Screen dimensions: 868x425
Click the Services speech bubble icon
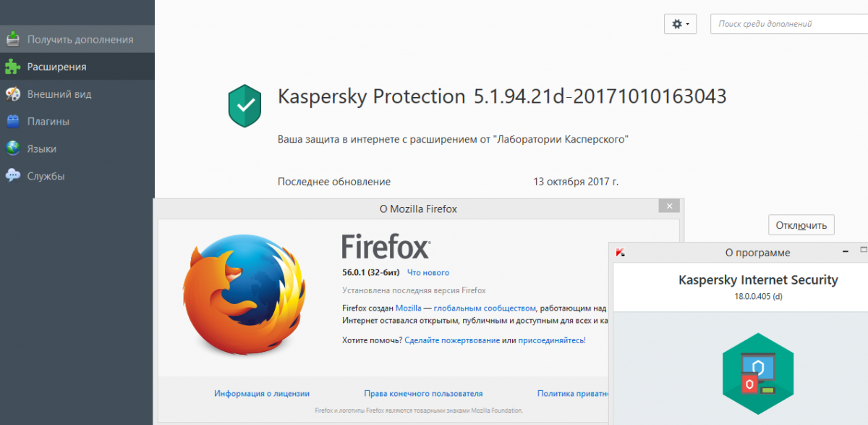coord(12,176)
